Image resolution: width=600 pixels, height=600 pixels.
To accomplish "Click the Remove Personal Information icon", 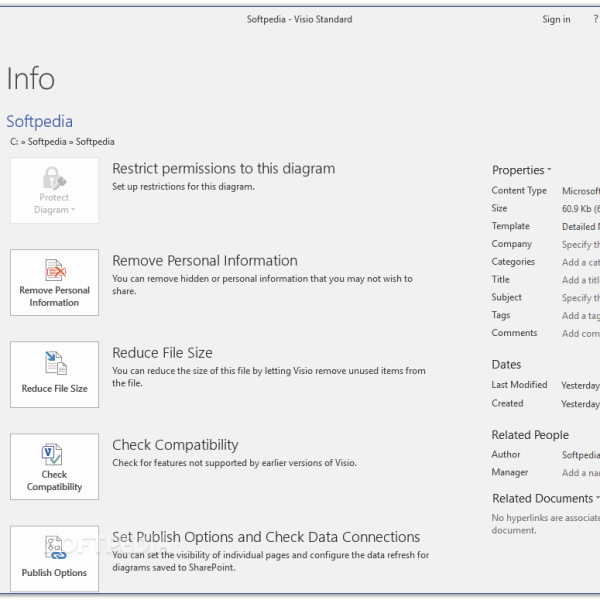I will [55, 269].
